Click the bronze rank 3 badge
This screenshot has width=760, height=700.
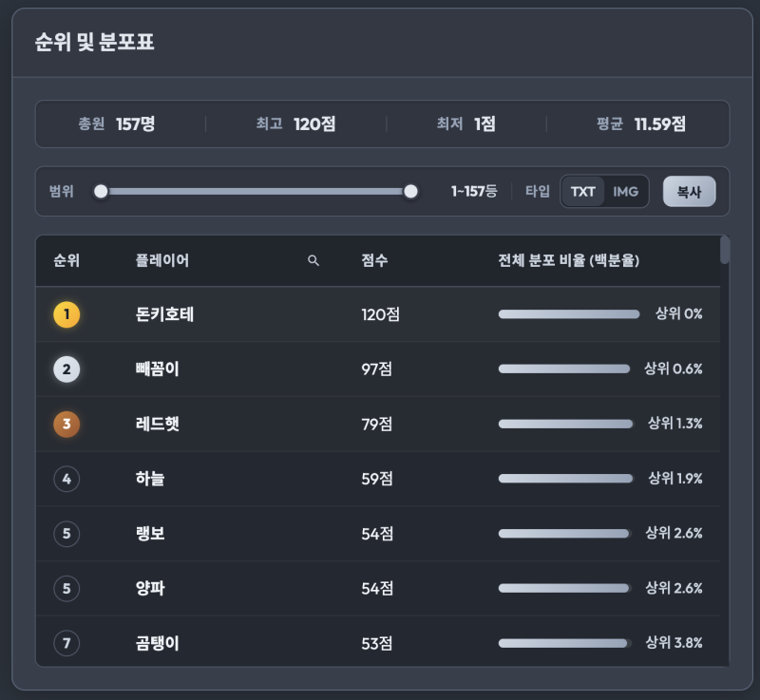click(66, 424)
